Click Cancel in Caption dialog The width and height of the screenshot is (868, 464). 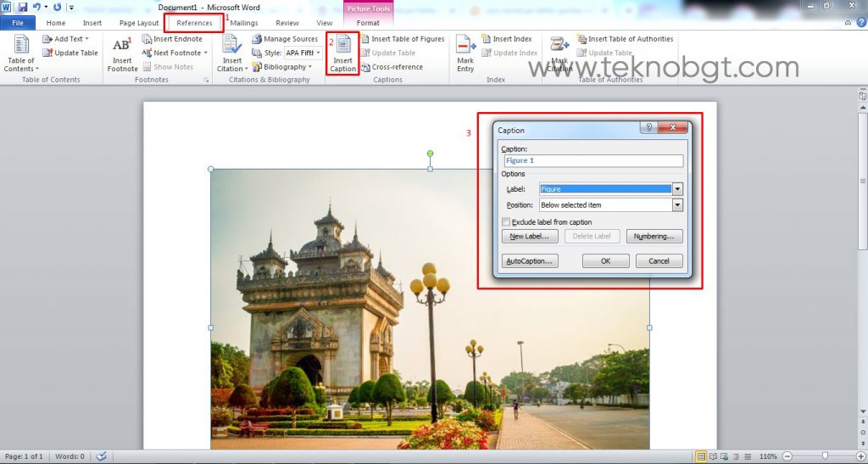pos(659,260)
